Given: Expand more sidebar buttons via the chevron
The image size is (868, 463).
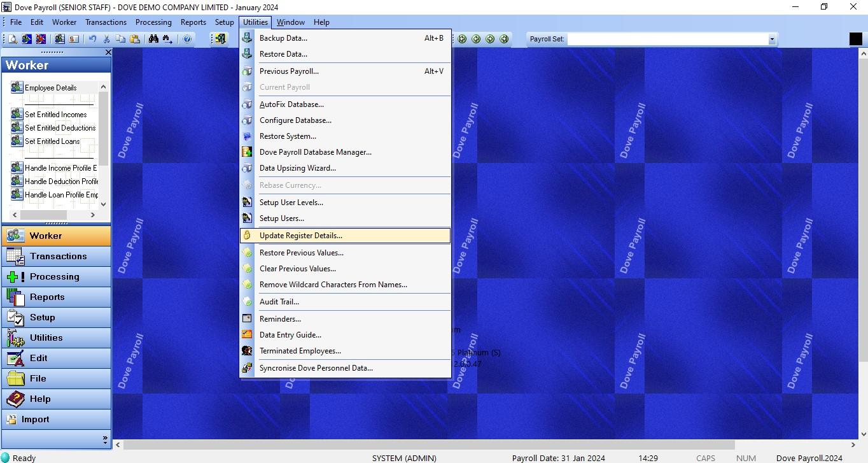Looking at the screenshot, I should [105, 439].
